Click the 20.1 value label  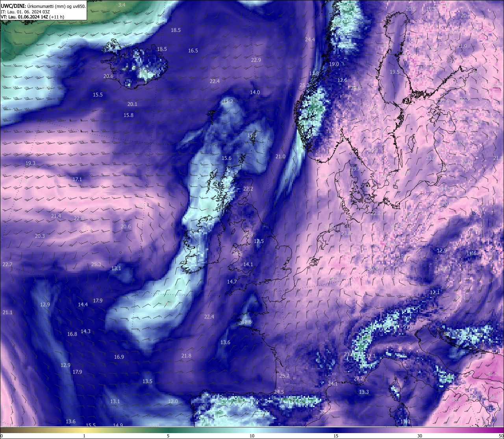click(132, 104)
